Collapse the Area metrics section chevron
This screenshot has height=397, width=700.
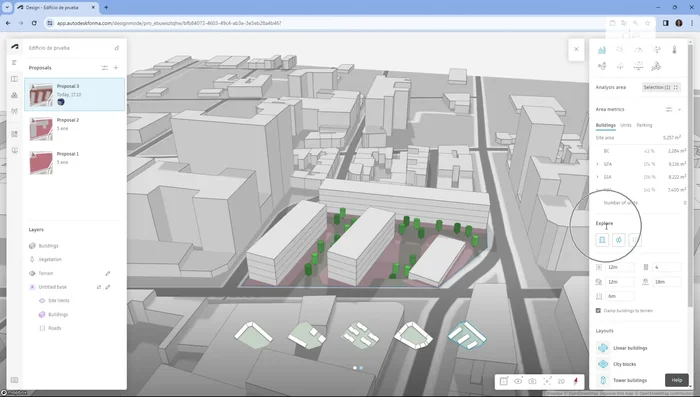coord(679,109)
